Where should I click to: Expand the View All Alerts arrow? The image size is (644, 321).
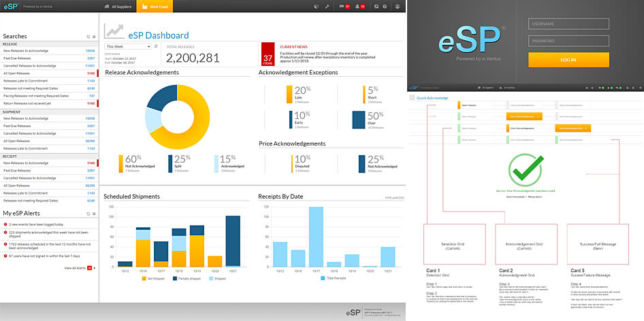[x=95, y=268]
